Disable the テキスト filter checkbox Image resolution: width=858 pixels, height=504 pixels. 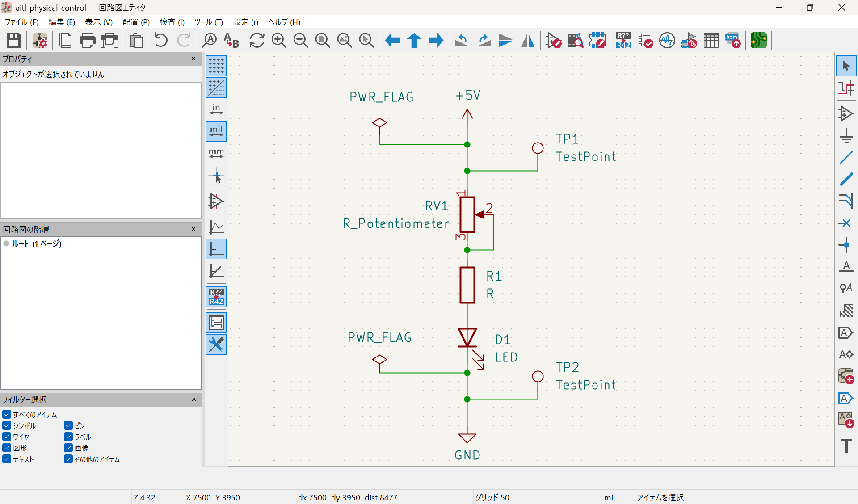coord(6,459)
